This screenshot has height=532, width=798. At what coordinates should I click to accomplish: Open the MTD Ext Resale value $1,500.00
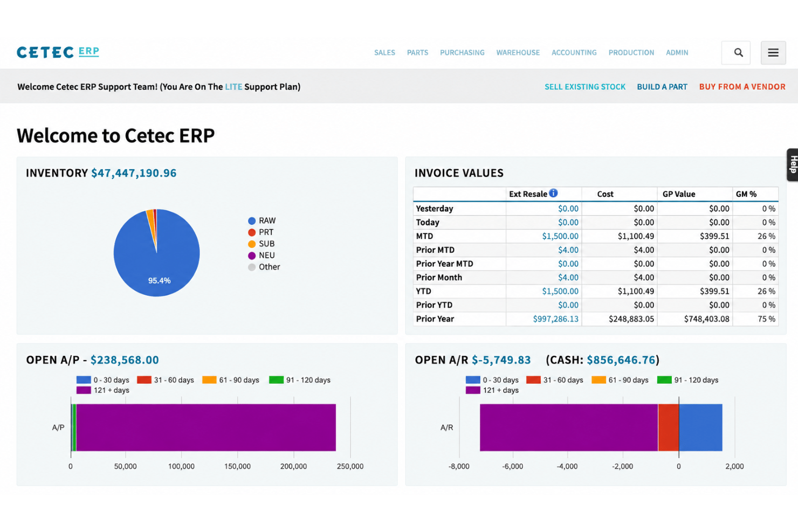(560, 236)
